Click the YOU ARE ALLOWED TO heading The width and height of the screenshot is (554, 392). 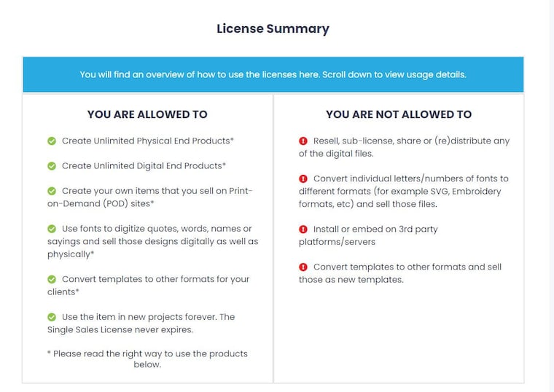tap(147, 114)
